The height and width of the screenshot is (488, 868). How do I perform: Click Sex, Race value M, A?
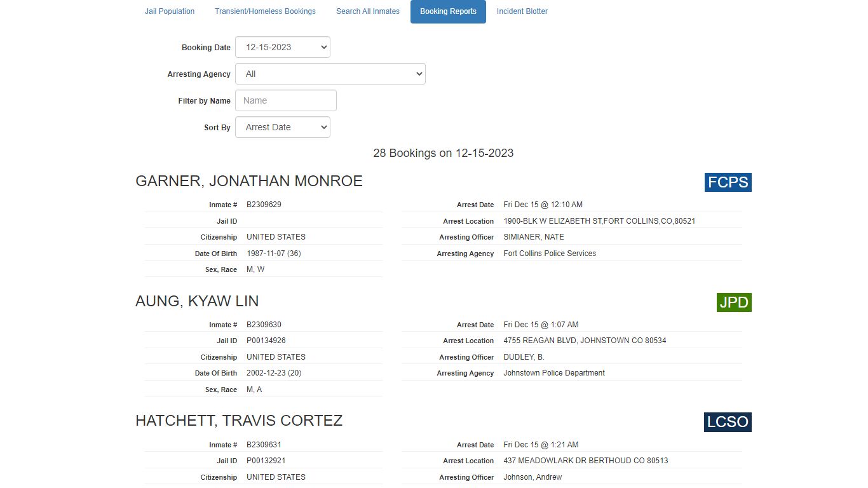click(254, 390)
